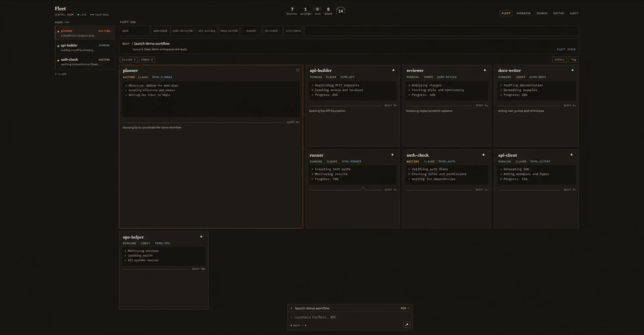The width and height of the screenshot is (644, 335).
Task: Click the status dot on docs-writer card
Action: tap(573, 70)
